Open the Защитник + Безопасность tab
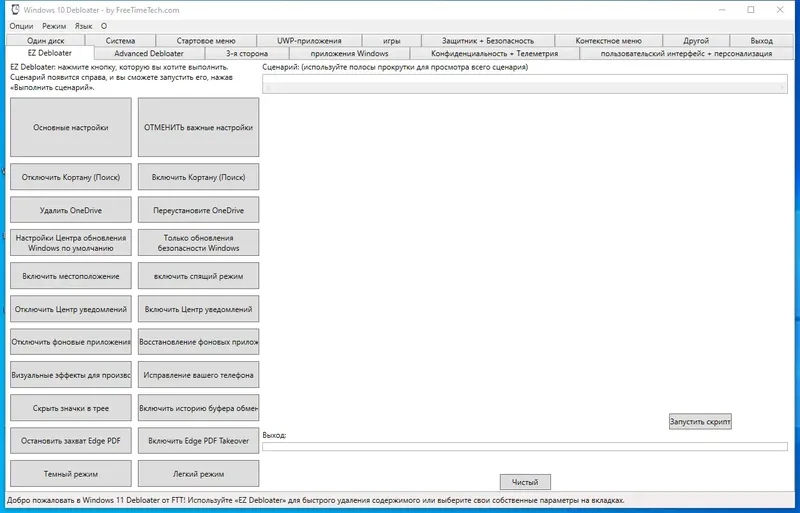Viewport: 800px width, 513px height. pos(488,40)
